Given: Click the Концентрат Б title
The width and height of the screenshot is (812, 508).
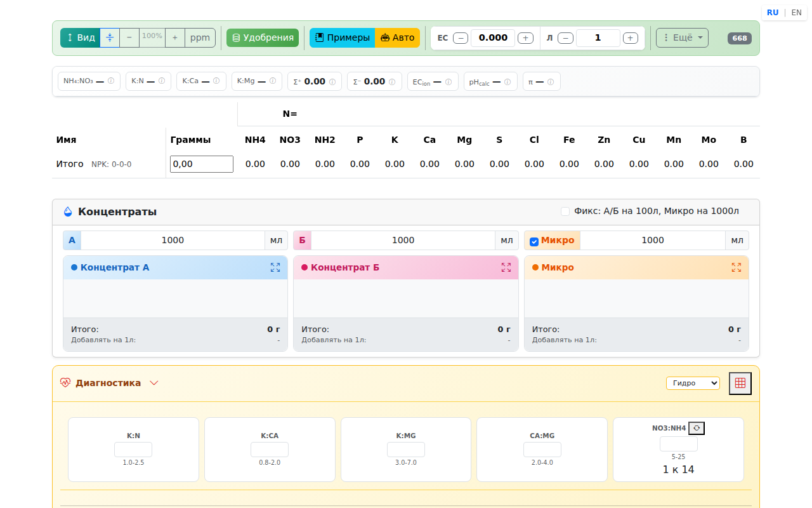Looking at the screenshot, I should pyautogui.click(x=345, y=267).
